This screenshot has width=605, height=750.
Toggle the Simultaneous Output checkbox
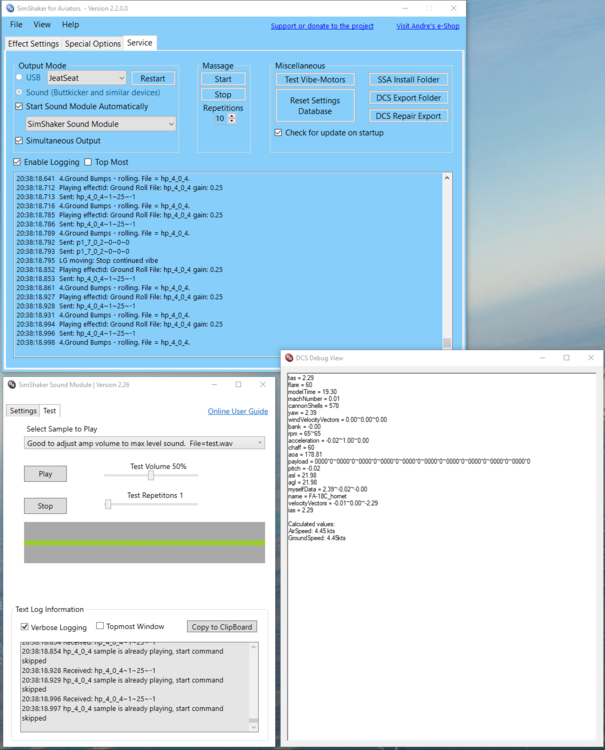point(19,141)
